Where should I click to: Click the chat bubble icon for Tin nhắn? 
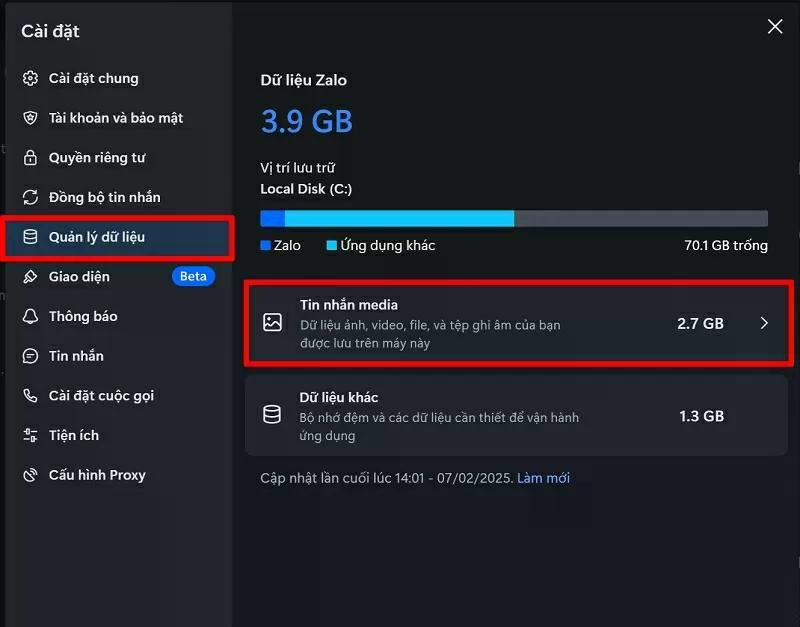point(30,356)
